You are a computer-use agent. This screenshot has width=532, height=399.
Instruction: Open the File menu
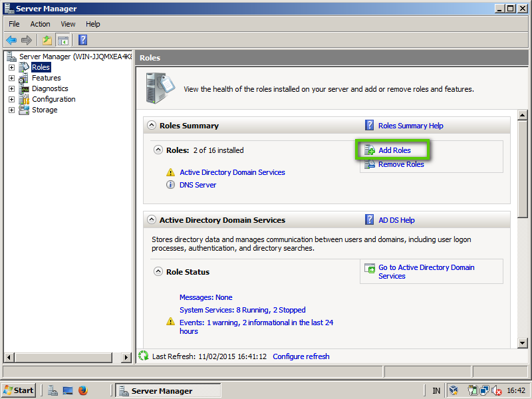(x=14, y=24)
